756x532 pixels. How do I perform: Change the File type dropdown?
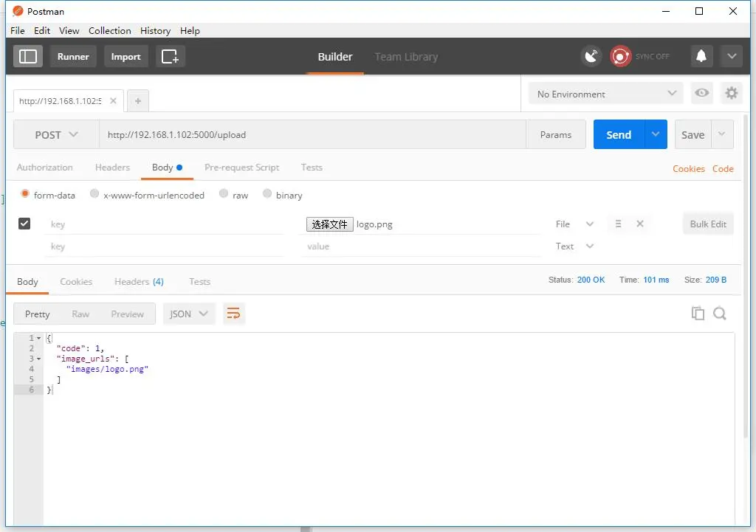point(574,224)
